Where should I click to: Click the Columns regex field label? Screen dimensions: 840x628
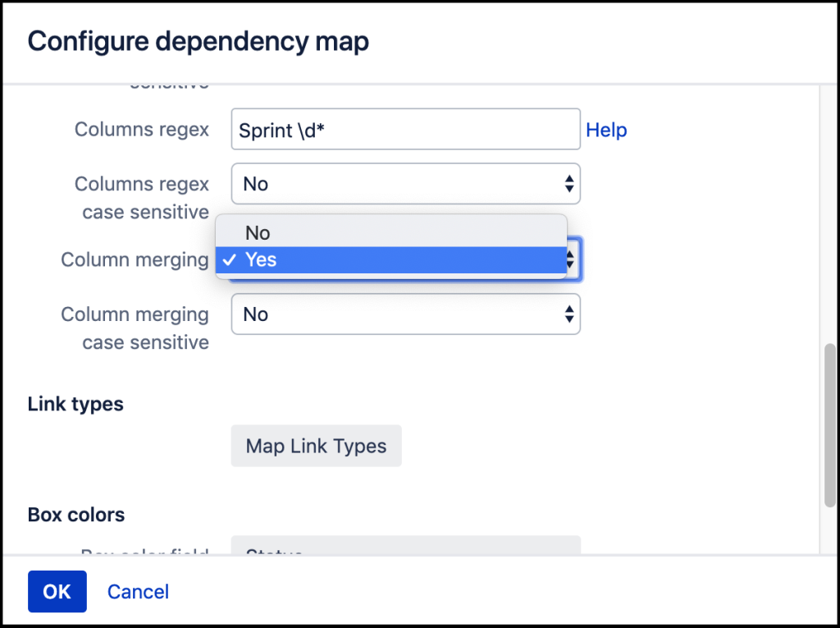(142, 129)
